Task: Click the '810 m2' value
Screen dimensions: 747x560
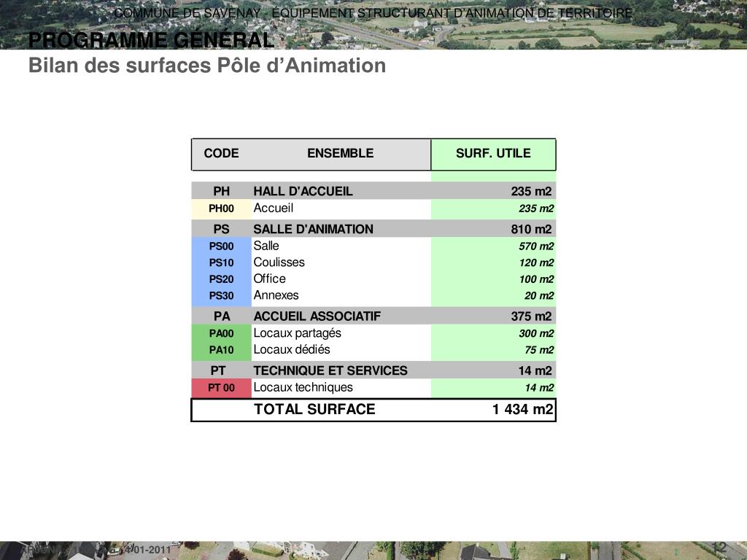Action: [531, 230]
